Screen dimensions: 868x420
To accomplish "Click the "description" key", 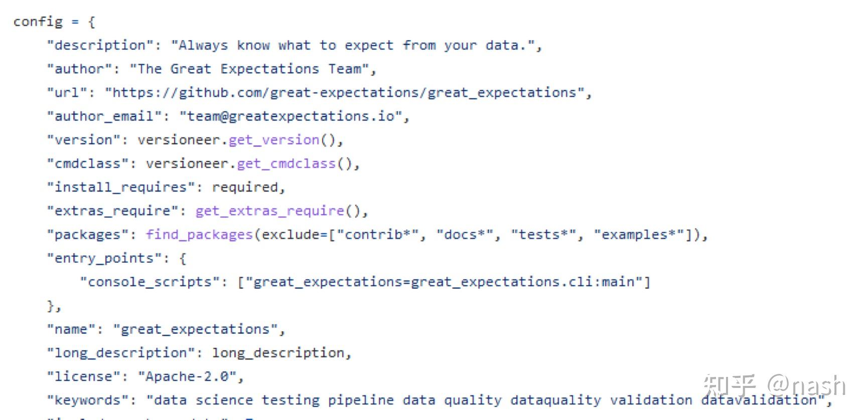I will click(100, 46).
